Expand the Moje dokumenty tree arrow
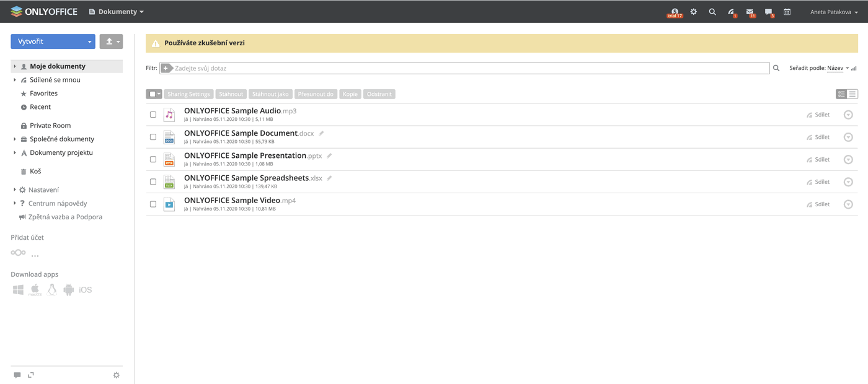 [15, 66]
